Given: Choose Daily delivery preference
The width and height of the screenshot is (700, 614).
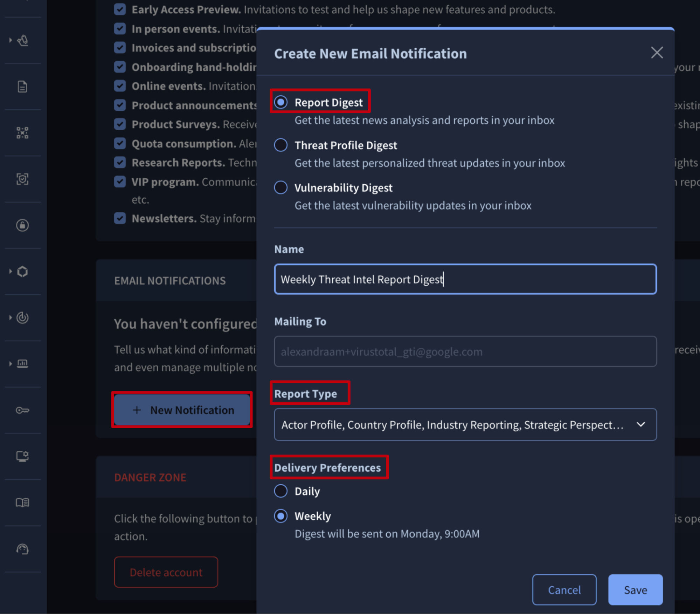Looking at the screenshot, I should (281, 491).
